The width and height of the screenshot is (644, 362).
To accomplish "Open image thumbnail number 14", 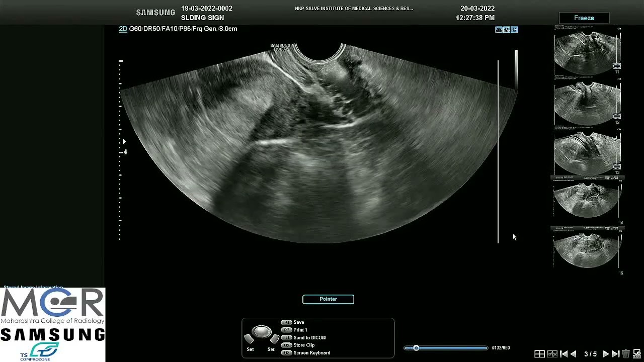I will click(x=587, y=200).
